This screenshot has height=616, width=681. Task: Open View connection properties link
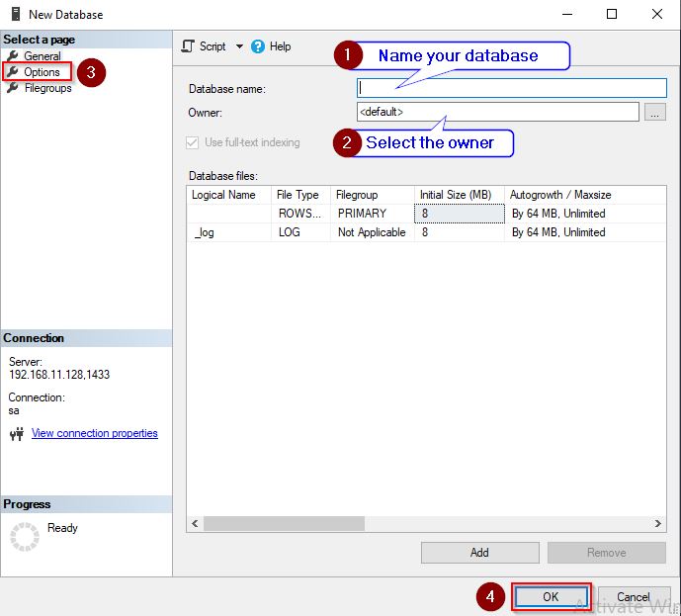point(94,433)
